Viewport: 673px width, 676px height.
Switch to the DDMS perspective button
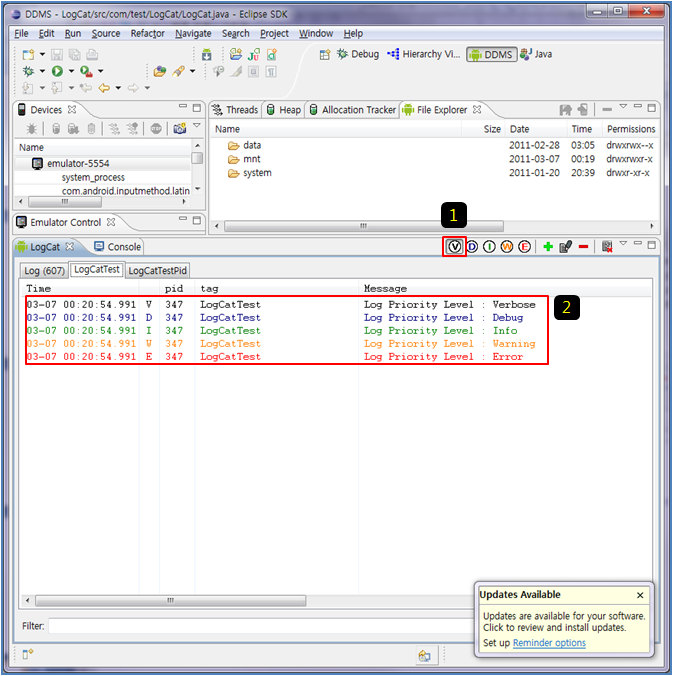coord(491,55)
